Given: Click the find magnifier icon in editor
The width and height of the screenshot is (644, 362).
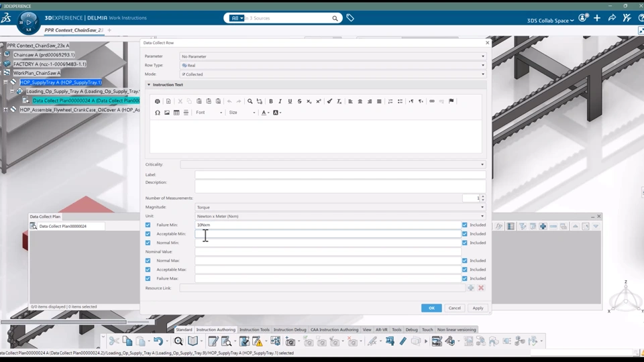Looking at the screenshot, I should pos(250,101).
